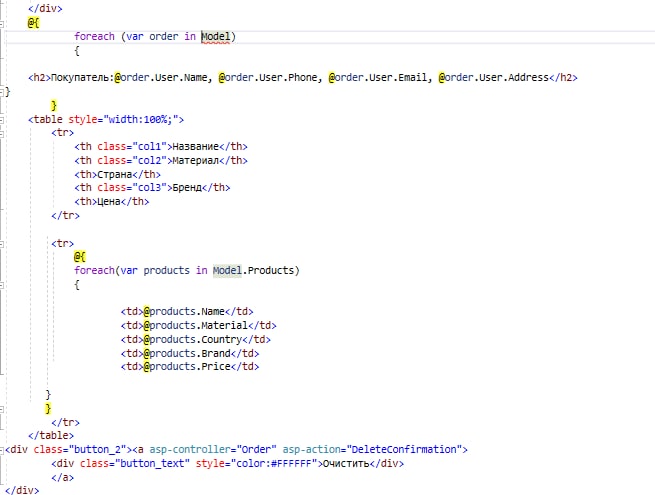The image size is (655, 495).
Task: Click the 'products' variable in foreach declaration
Action: [166, 271]
